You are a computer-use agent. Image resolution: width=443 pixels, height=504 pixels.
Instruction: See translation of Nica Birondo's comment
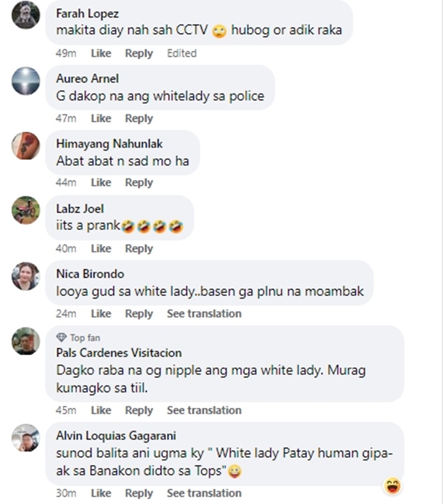pyautogui.click(x=204, y=313)
